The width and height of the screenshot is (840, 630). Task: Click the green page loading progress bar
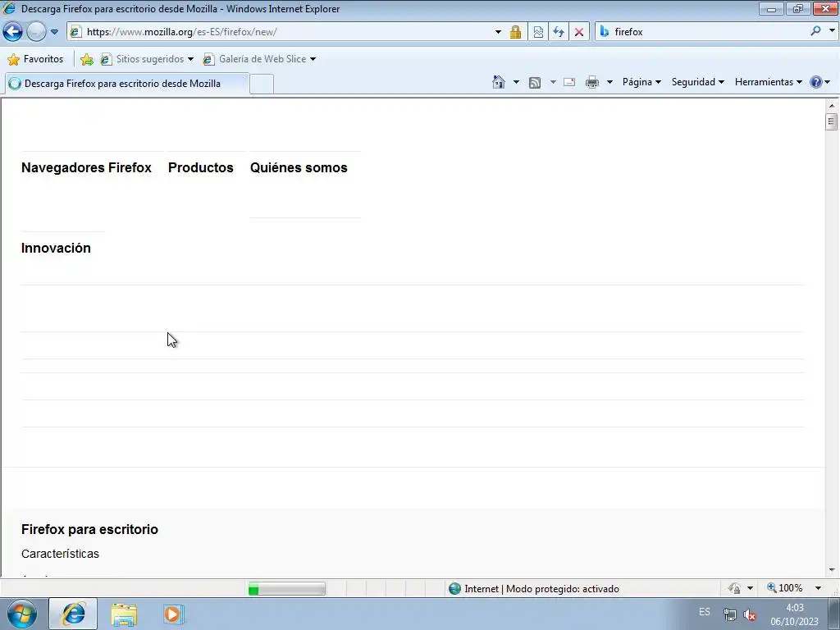pos(286,589)
